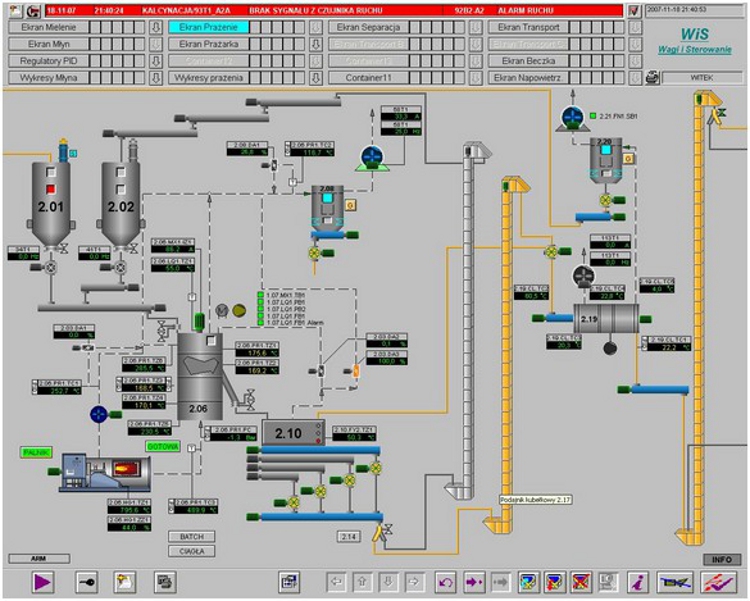The height and width of the screenshot is (601, 750).
Task: Click the key login icon
Action: point(87,582)
